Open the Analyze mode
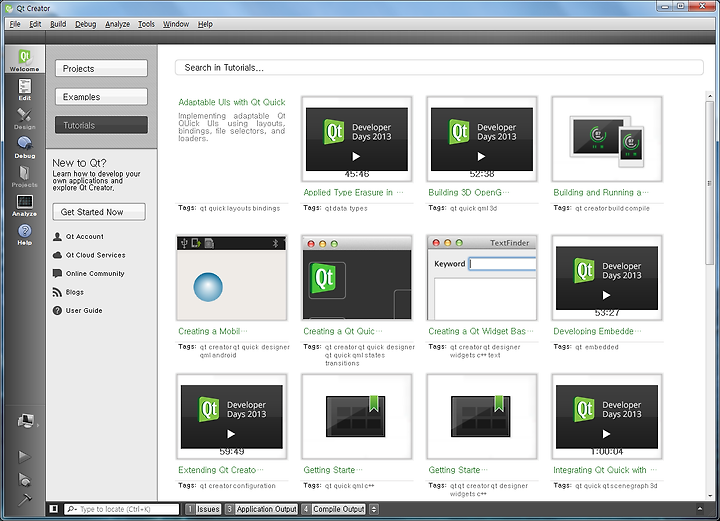This screenshot has height=521, width=720. pyautogui.click(x=24, y=205)
